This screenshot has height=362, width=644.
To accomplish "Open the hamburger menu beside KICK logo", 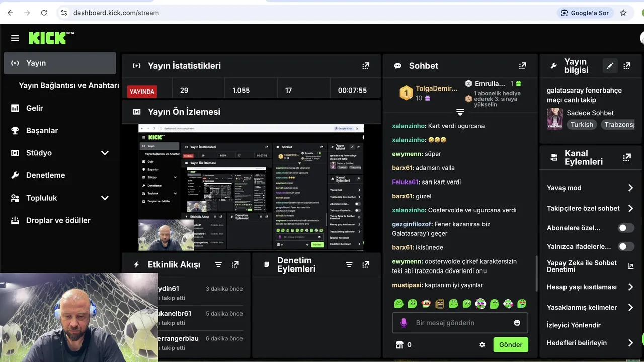I will pos(15,38).
